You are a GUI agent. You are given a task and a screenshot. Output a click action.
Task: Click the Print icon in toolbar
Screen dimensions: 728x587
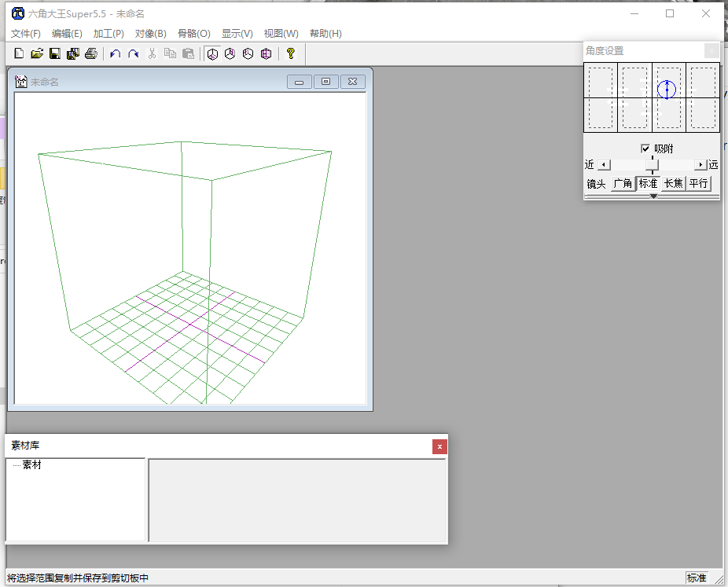tap(91, 53)
